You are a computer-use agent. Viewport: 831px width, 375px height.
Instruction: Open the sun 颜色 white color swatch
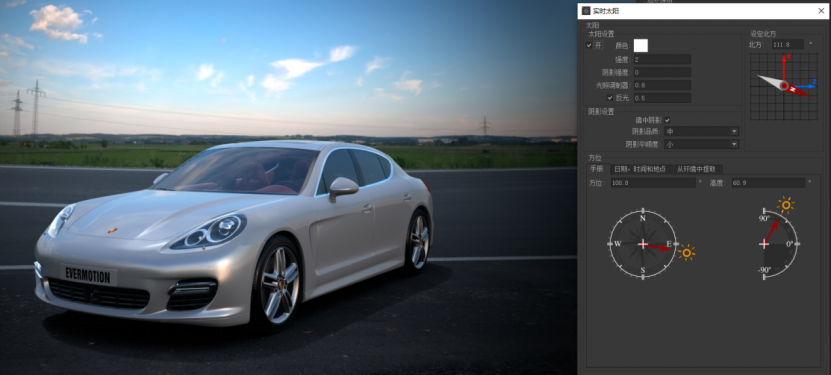click(640, 46)
